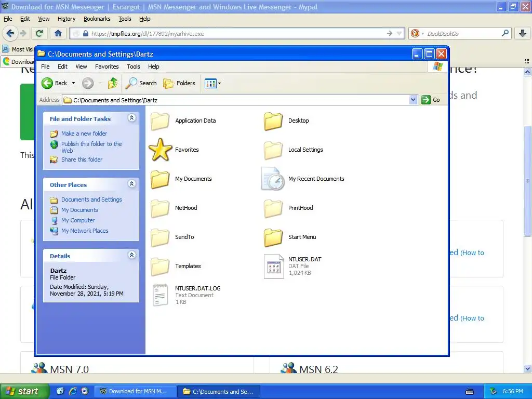
Task: Click Share this folder link
Action: click(82, 159)
